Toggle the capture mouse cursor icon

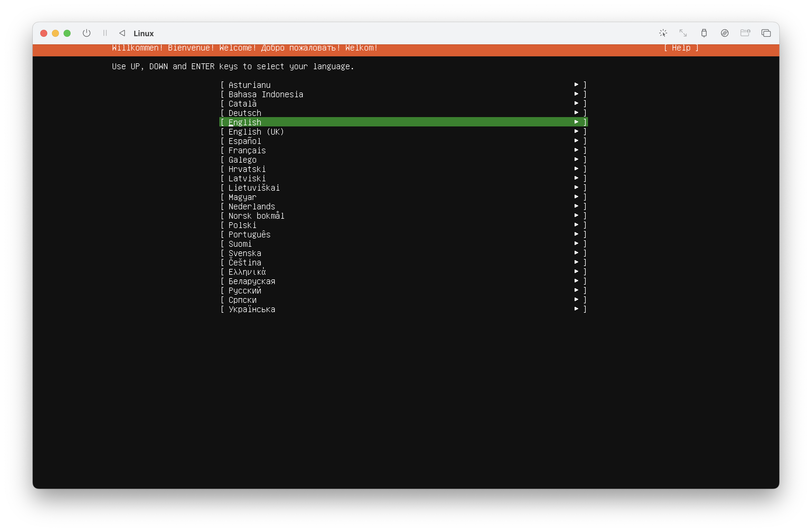663,33
